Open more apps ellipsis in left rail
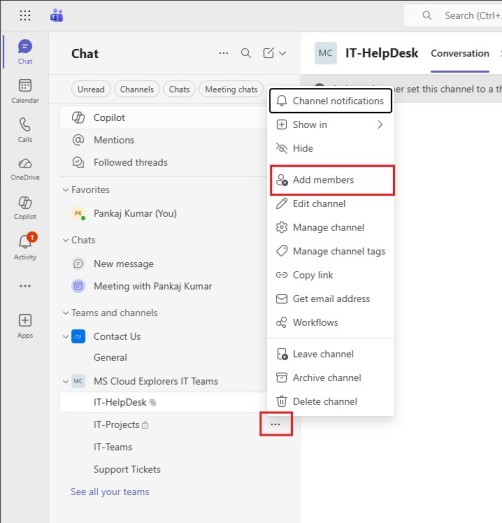 [x=25, y=286]
